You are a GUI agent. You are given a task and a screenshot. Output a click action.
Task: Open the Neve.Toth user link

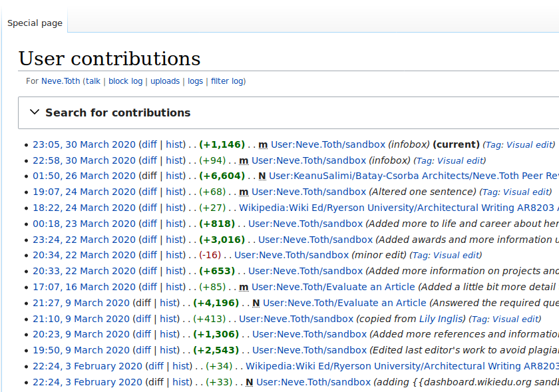click(61, 81)
